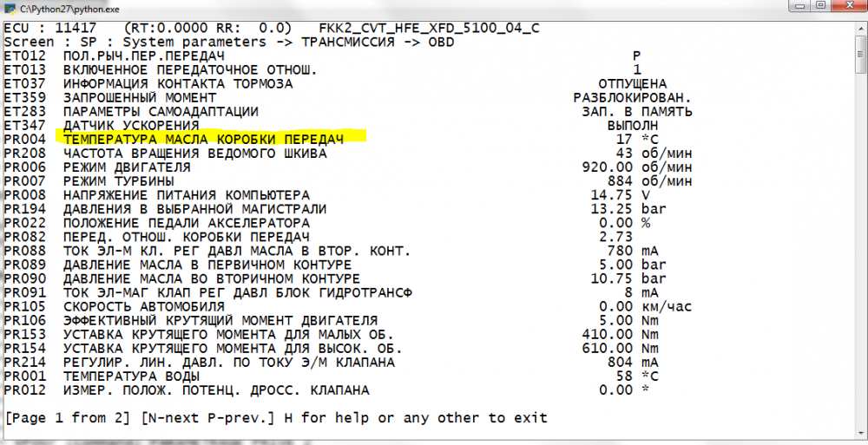Click the oil temperature value 17 *C
Viewport: 868px width, 445px height.
click(637, 140)
